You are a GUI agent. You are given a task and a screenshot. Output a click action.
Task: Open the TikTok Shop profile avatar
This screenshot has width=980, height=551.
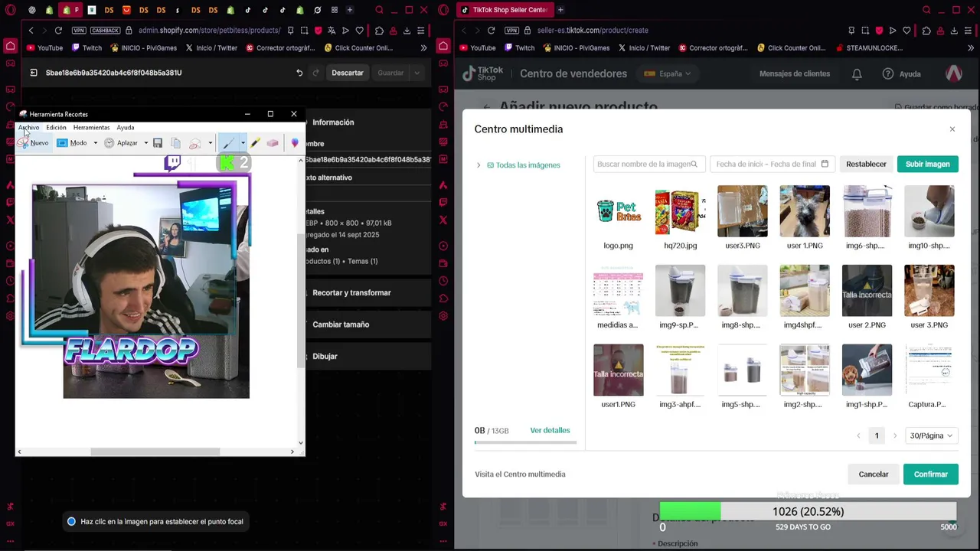[x=954, y=73]
